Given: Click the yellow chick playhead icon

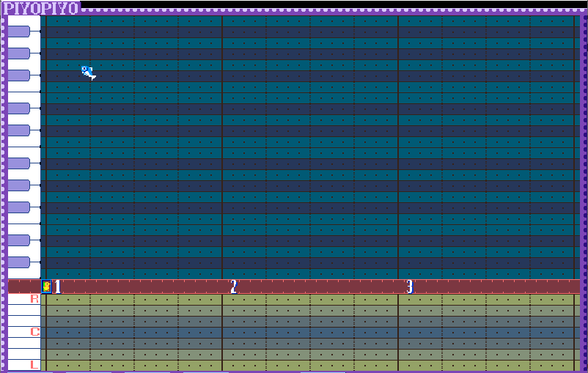Looking at the screenshot, I should 47,287.
